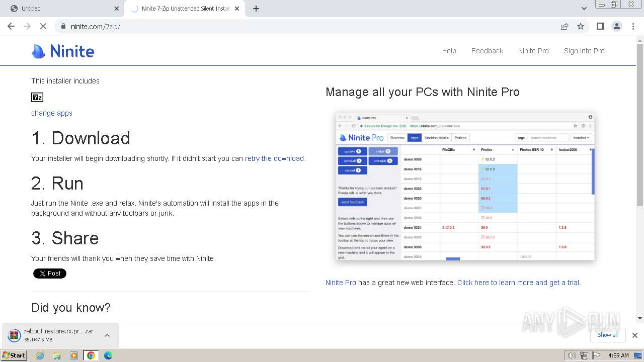Switch to the Untitled tab
Image resolution: width=644 pixels, height=362 pixels.
click(61, 9)
